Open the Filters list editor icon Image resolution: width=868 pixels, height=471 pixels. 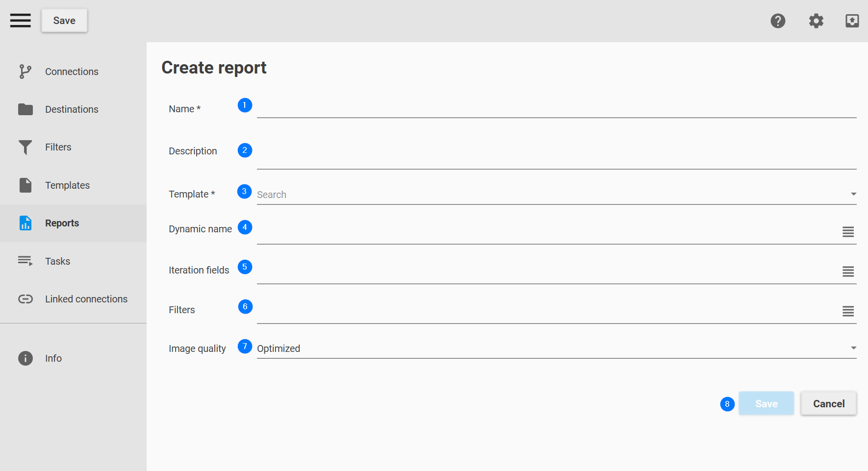click(x=848, y=310)
